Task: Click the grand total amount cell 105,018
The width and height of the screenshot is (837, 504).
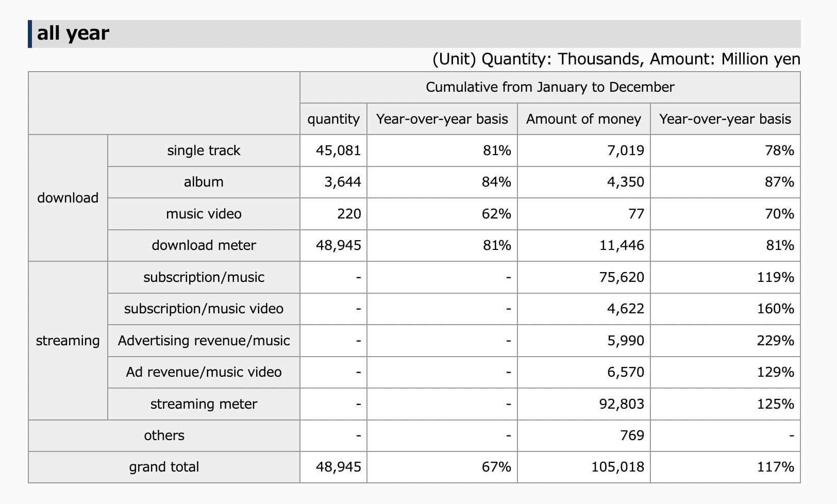Action: [x=617, y=467]
